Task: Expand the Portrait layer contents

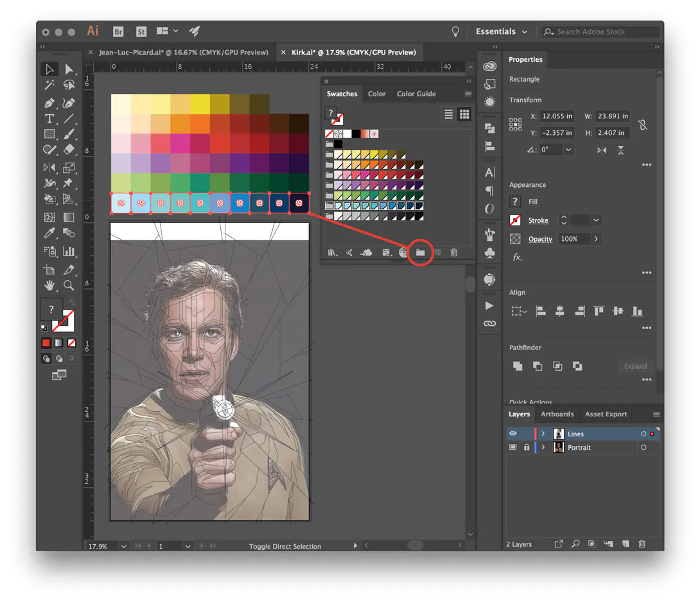Action: click(x=543, y=447)
